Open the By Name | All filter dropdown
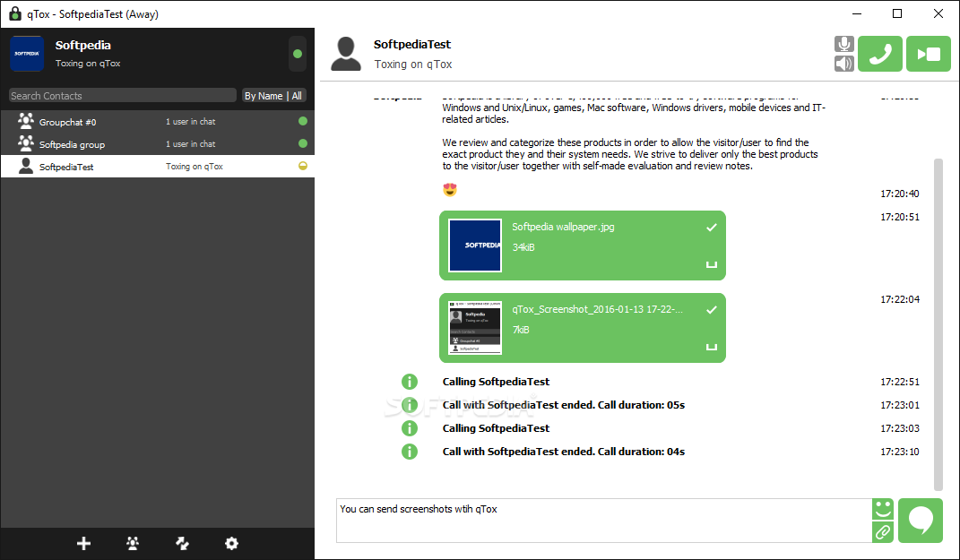This screenshot has height=560, width=960. (x=273, y=96)
